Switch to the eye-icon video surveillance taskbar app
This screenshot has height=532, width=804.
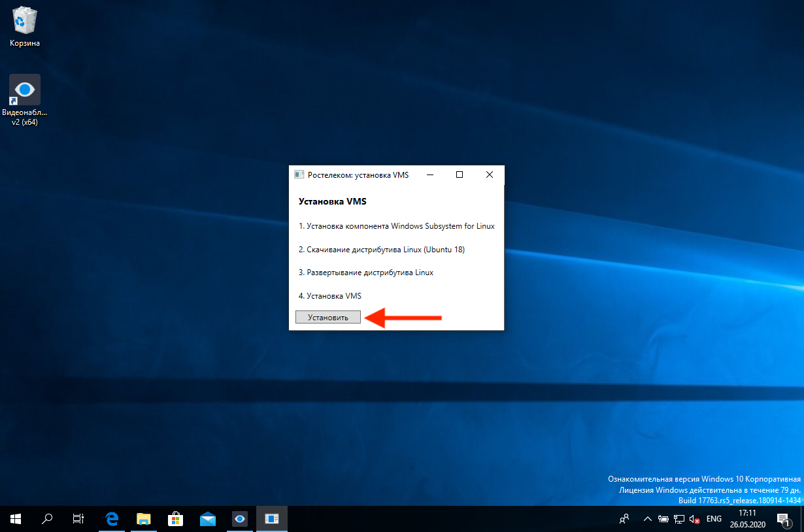[x=240, y=519]
